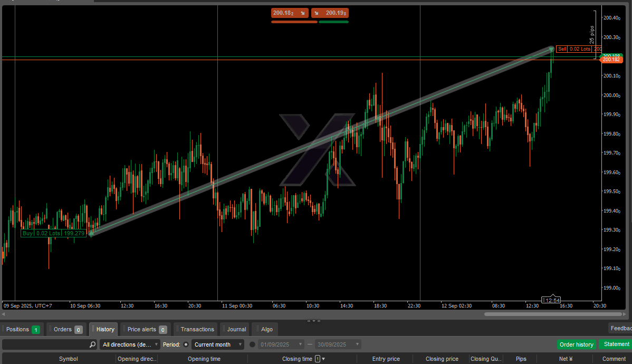Select the custom date range radio button
Image resolution: width=632 pixels, height=364 pixels.
[252, 344]
